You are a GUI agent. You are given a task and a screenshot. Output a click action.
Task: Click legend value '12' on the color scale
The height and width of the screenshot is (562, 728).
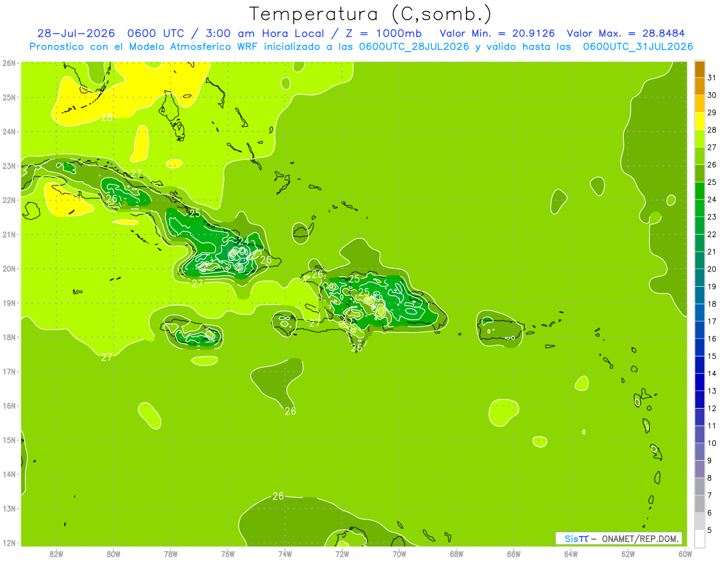pyautogui.click(x=712, y=409)
